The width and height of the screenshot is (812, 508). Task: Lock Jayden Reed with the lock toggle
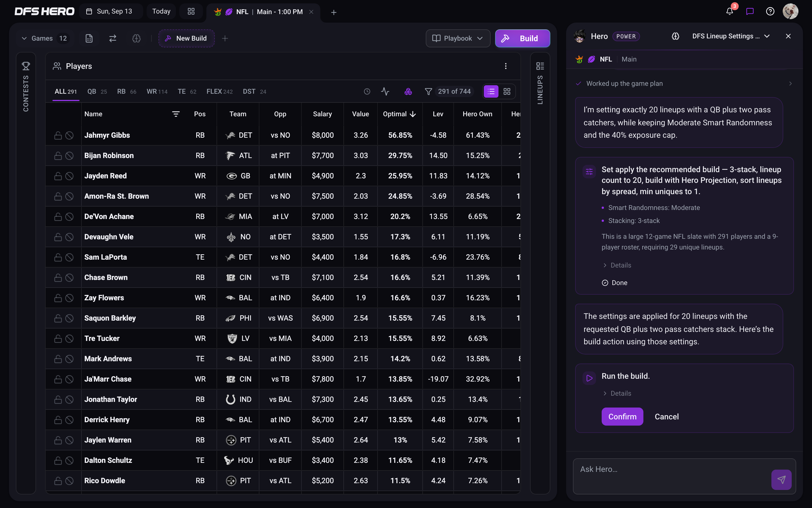pyautogui.click(x=58, y=176)
